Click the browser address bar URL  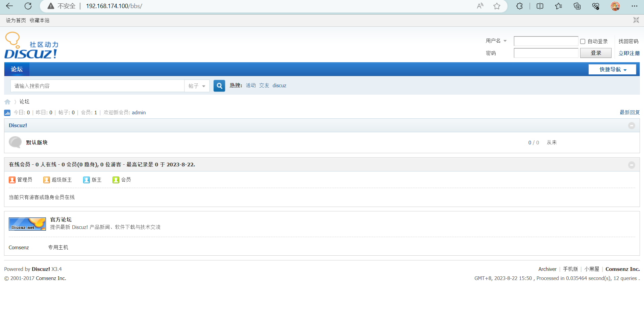(114, 6)
